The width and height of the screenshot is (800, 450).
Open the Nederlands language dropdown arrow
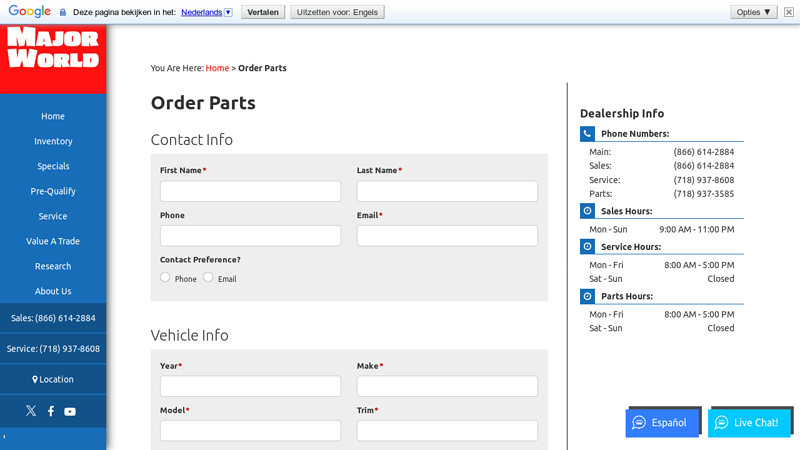pyautogui.click(x=228, y=12)
